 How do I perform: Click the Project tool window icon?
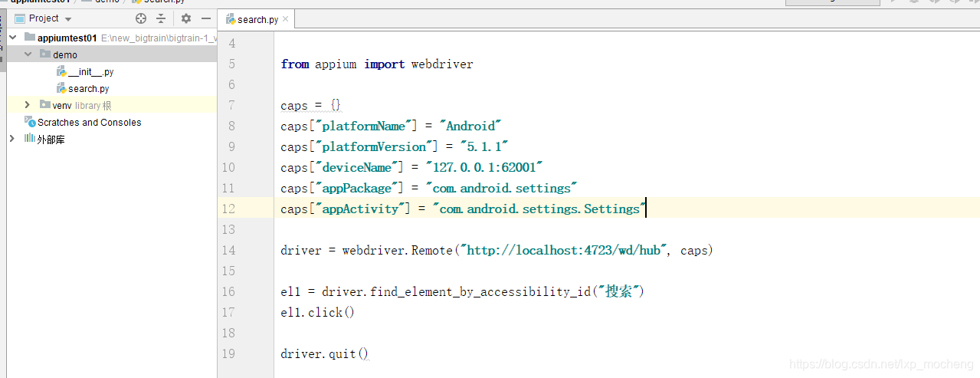coord(19,18)
